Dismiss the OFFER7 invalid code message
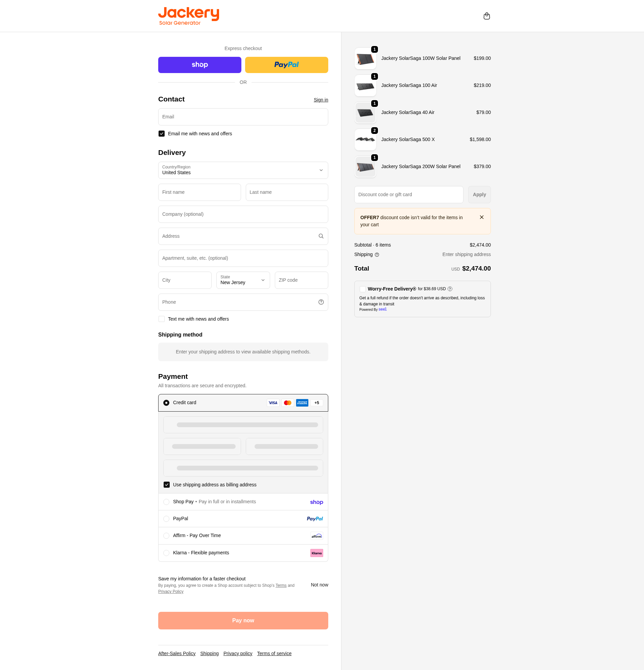The width and height of the screenshot is (644, 670). click(x=481, y=217)
